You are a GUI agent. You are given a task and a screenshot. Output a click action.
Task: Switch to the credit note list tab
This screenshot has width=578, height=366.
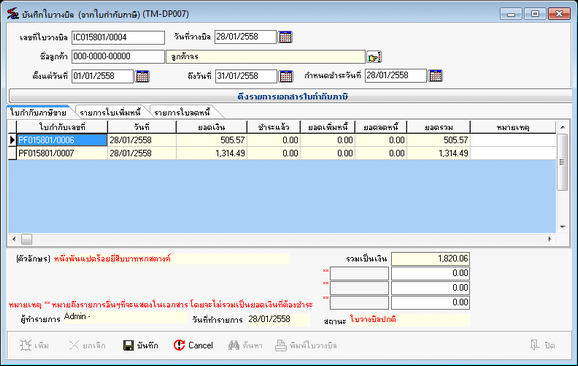[x=182, y=112]
